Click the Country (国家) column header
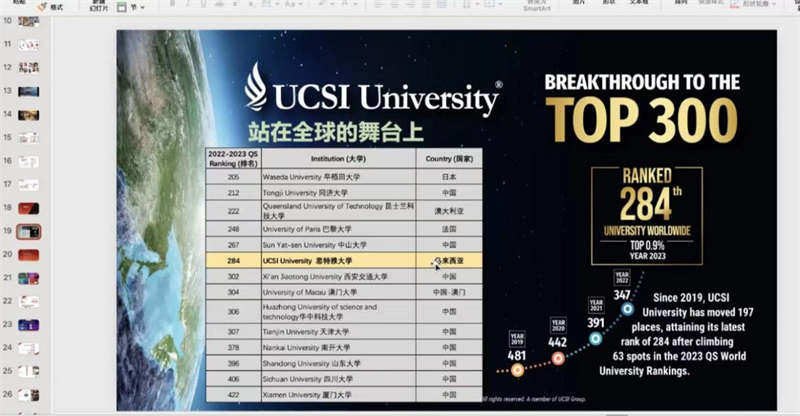800x416 pixels. (449, 159)
